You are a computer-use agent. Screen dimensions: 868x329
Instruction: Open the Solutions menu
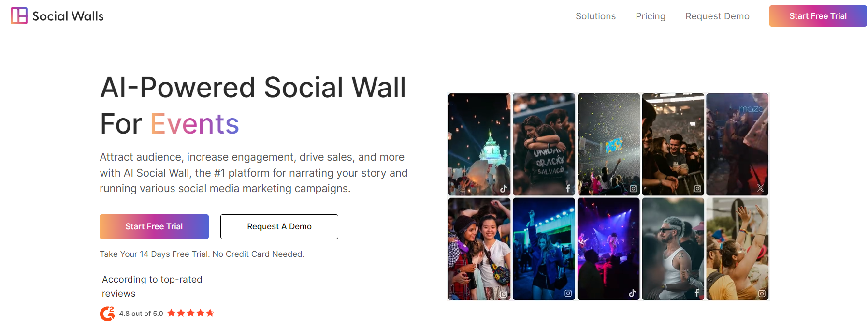pos(595,16)
